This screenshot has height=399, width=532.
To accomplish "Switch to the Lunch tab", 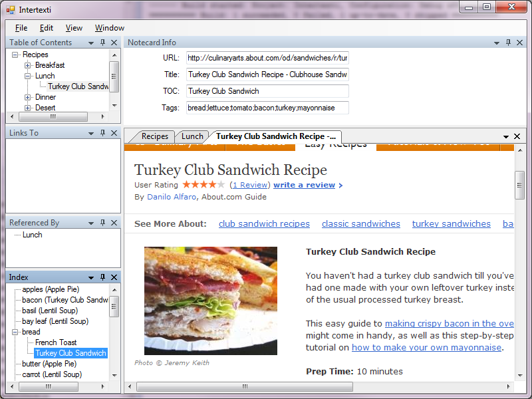I will [x=192, y=136].
